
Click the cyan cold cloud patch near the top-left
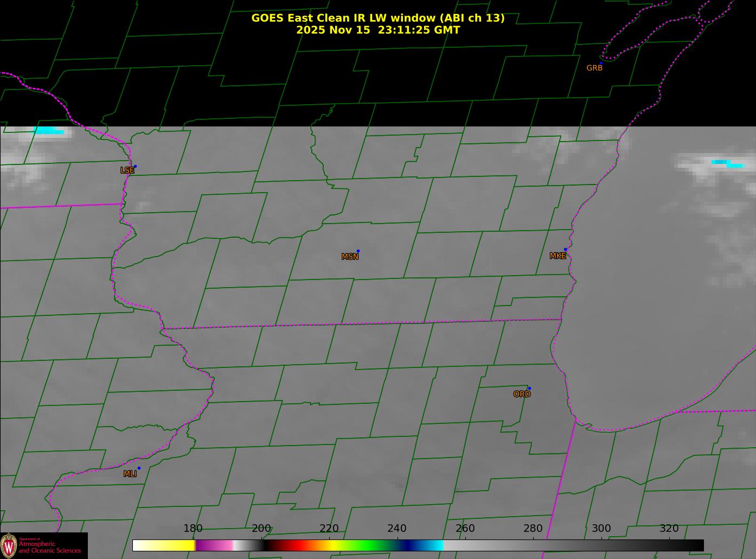point(49,131)
